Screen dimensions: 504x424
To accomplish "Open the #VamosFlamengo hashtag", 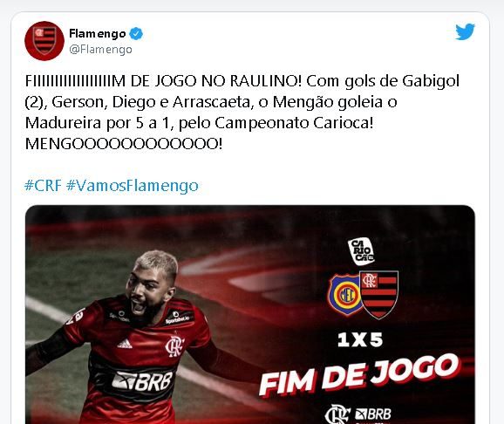I will (x=133, y=186).
